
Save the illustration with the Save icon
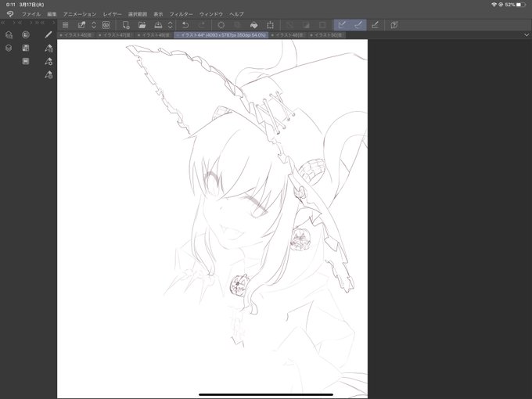point(158,25)
